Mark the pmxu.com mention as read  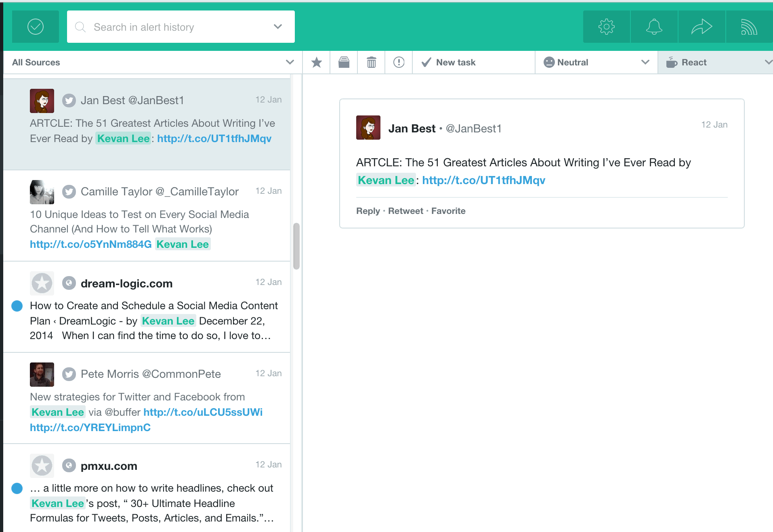(x=17, y=488)
